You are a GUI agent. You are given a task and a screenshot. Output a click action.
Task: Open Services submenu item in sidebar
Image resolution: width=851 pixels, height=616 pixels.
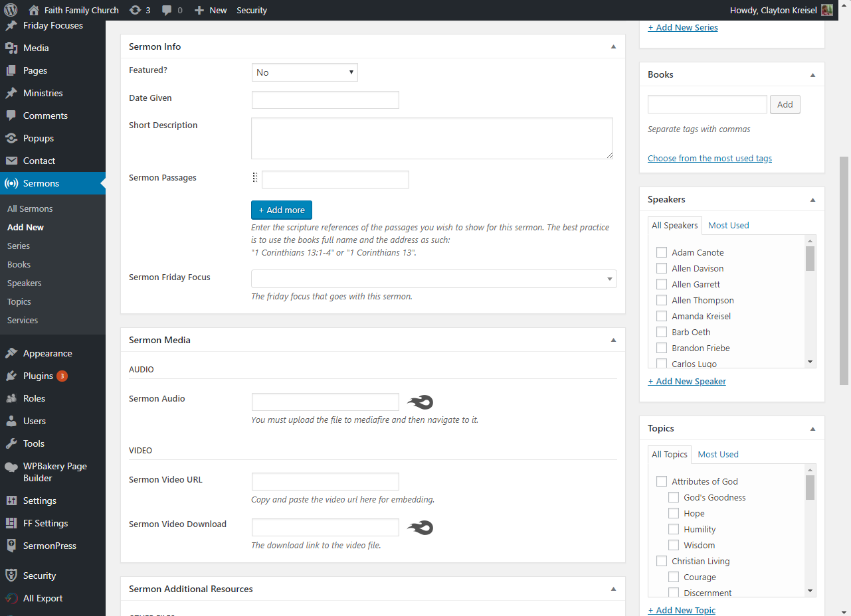[23, 320]
